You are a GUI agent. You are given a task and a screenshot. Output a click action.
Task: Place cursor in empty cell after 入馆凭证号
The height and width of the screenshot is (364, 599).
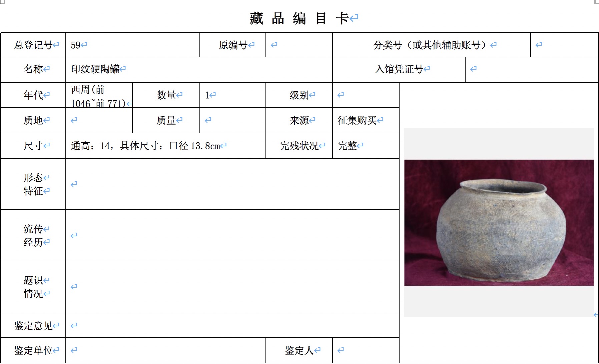pyautogui.click(x=532, y=69)
